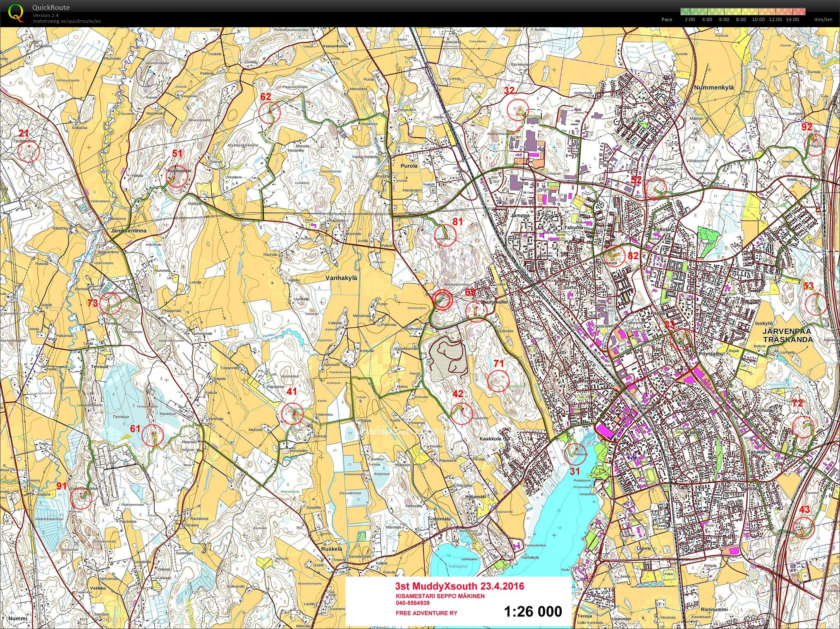Click the 2:00 pace legend value
This screenshot has width=840, height=629.
689,19
